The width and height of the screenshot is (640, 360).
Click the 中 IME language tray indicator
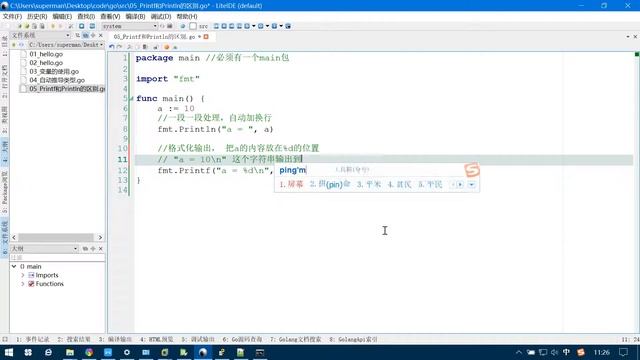coord(567,352)
